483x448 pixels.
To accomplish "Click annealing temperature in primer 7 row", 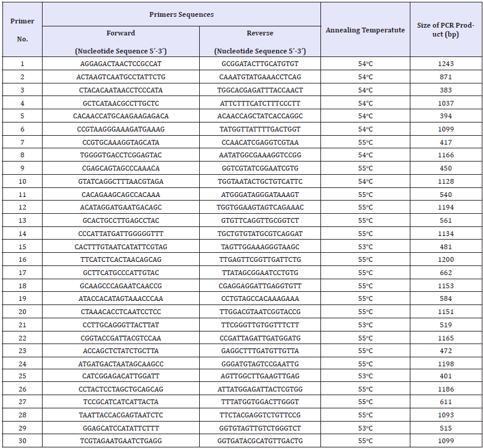I will [x=365, y=142].
